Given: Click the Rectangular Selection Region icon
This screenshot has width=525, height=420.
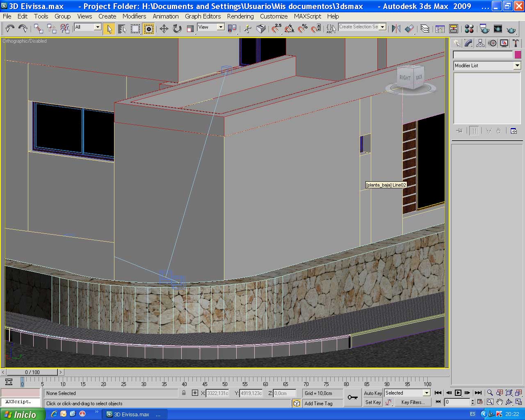Looking at the screenshot, I should pyautogui.click(x=135, y=28).
